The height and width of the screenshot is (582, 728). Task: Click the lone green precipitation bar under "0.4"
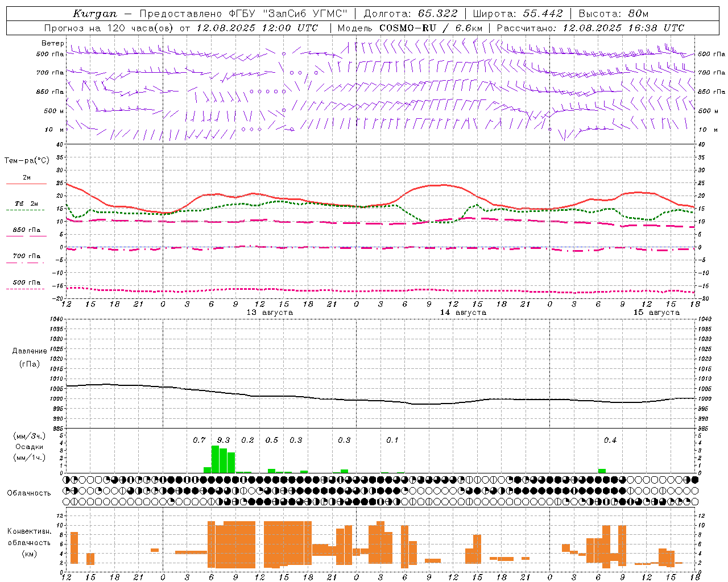602,471
